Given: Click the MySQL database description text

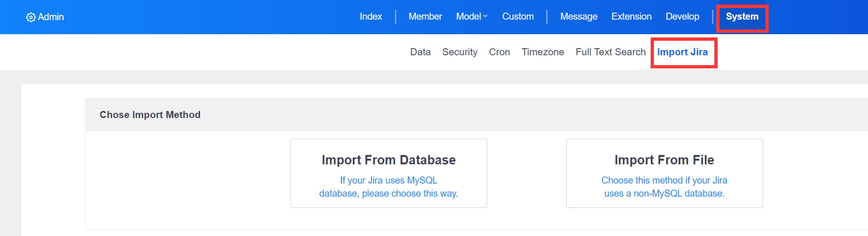Looking at the screenshot, I should (388, 187).
